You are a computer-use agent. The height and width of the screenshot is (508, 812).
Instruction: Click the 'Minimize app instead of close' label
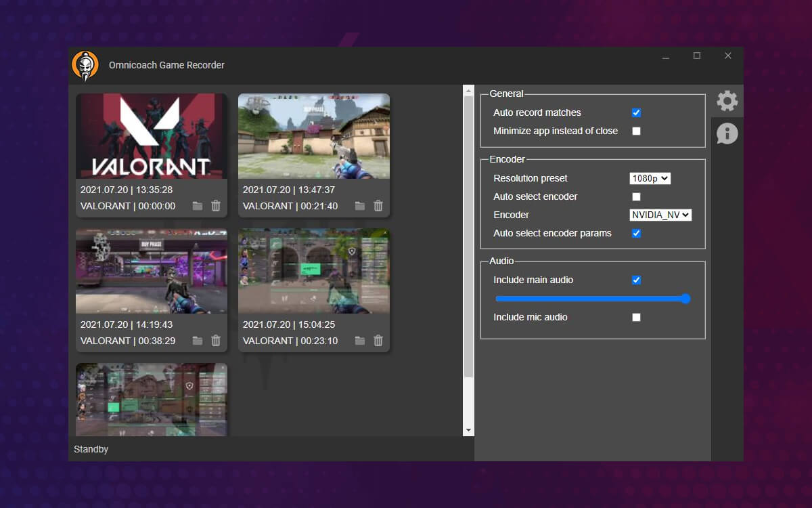tap(556, 131)
